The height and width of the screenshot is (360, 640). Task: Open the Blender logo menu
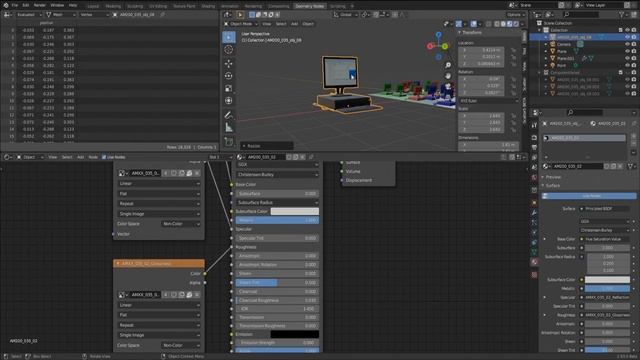click(6, 5)
